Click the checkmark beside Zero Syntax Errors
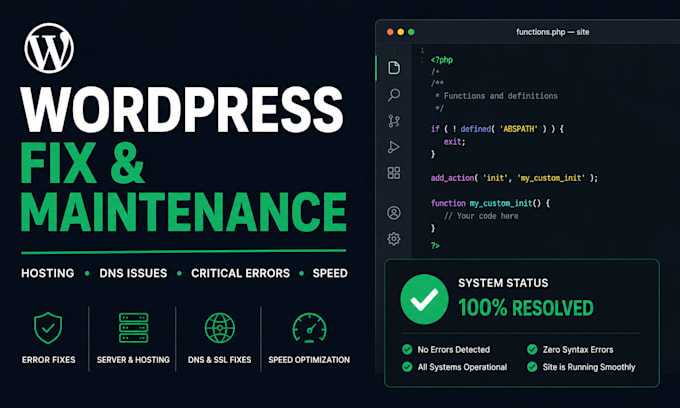 (532, 349)
